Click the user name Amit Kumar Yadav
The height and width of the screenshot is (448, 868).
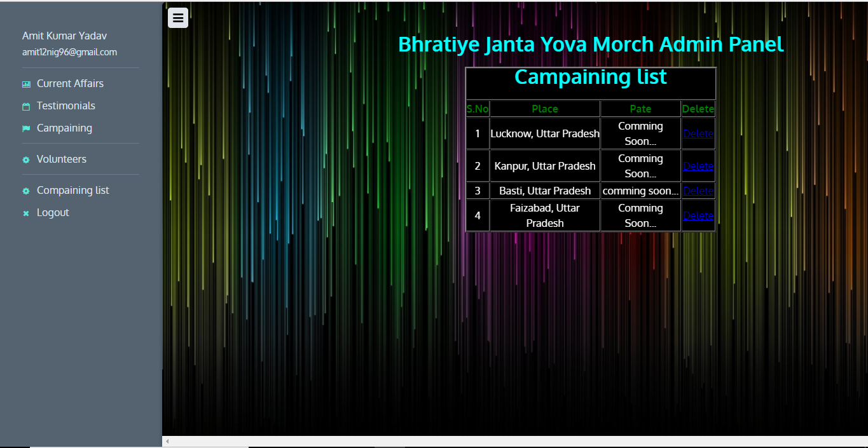pyautogui.click(x=64, y=36)
